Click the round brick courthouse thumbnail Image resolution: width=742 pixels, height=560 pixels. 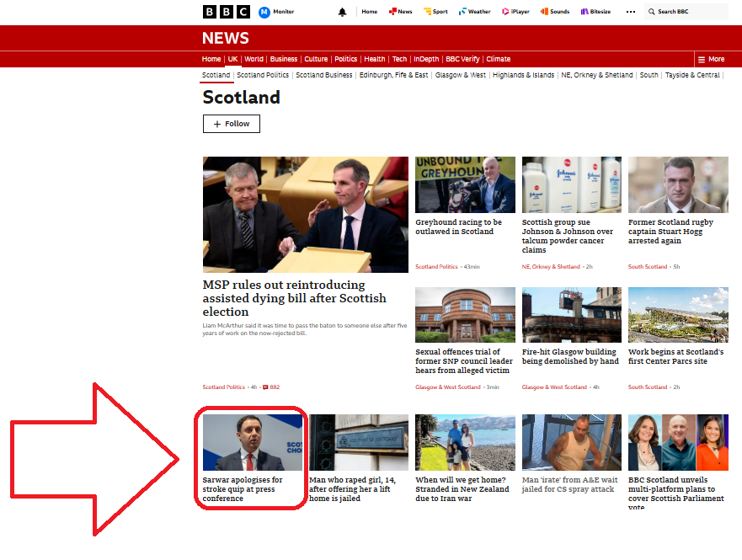465,315
